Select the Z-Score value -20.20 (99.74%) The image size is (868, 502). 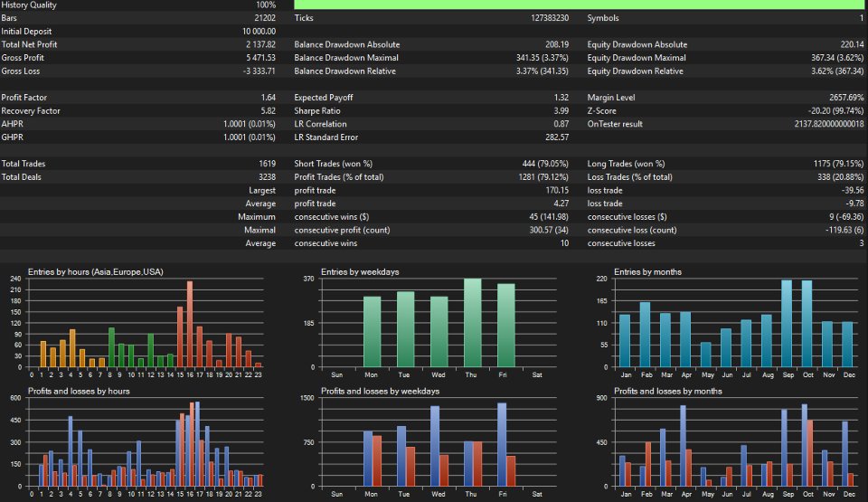tap(837, 111)
